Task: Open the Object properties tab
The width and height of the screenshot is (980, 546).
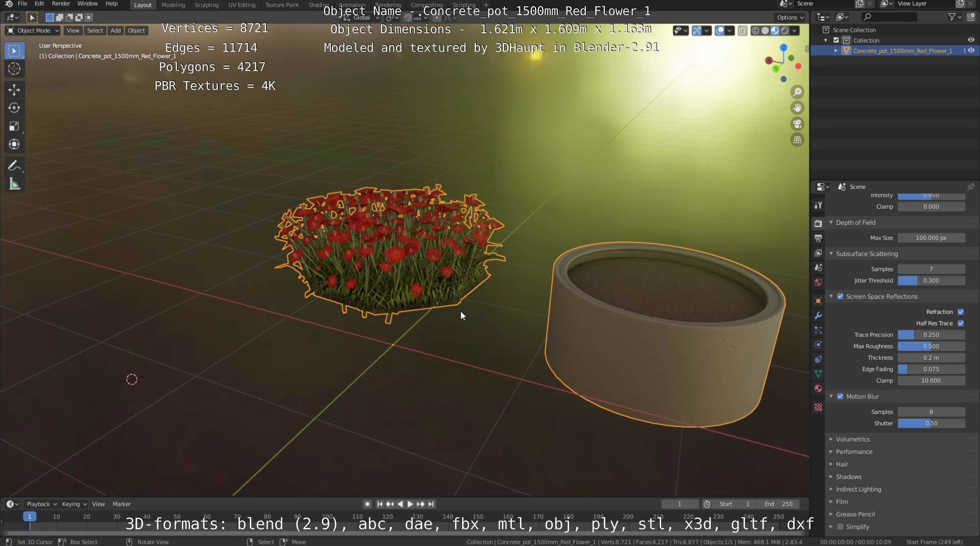Action: click(x=818, y=301)
